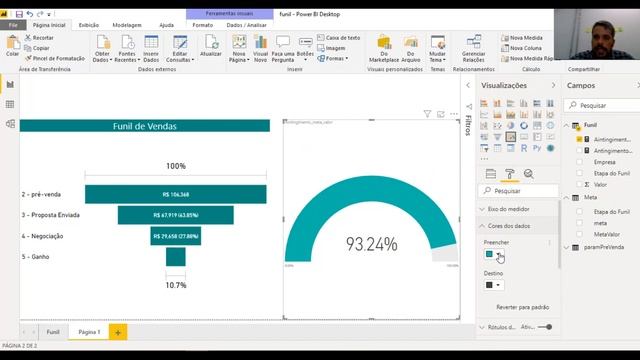
Task: Switch to Exibição ribbon tab
Action: [89, 25]
